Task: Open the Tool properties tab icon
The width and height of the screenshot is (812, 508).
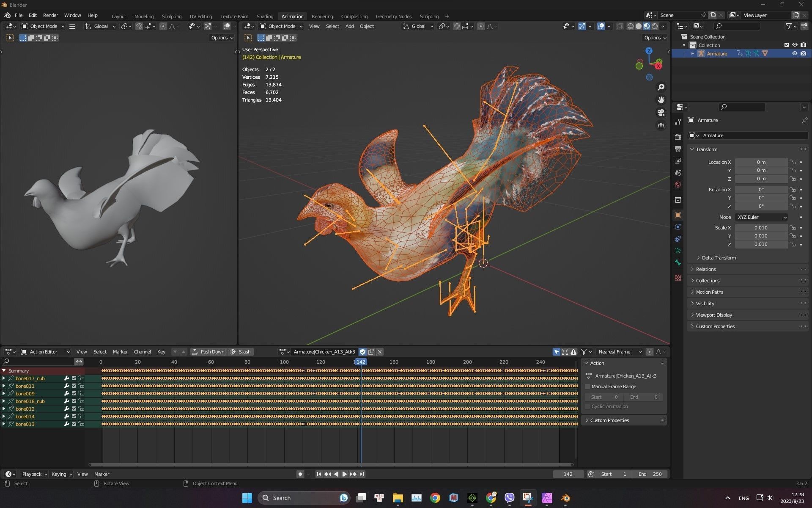Action: tap(678, 122)
